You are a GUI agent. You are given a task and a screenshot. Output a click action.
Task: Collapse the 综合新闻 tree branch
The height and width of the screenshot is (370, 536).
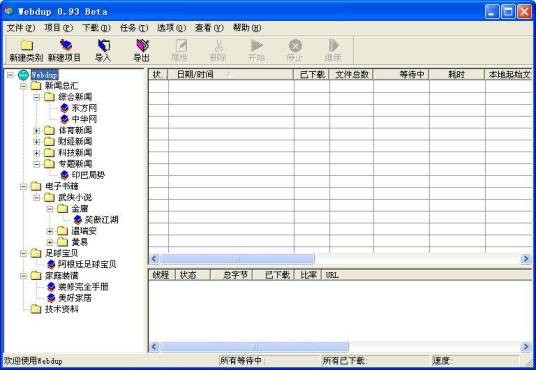click(x=37, y=97)
